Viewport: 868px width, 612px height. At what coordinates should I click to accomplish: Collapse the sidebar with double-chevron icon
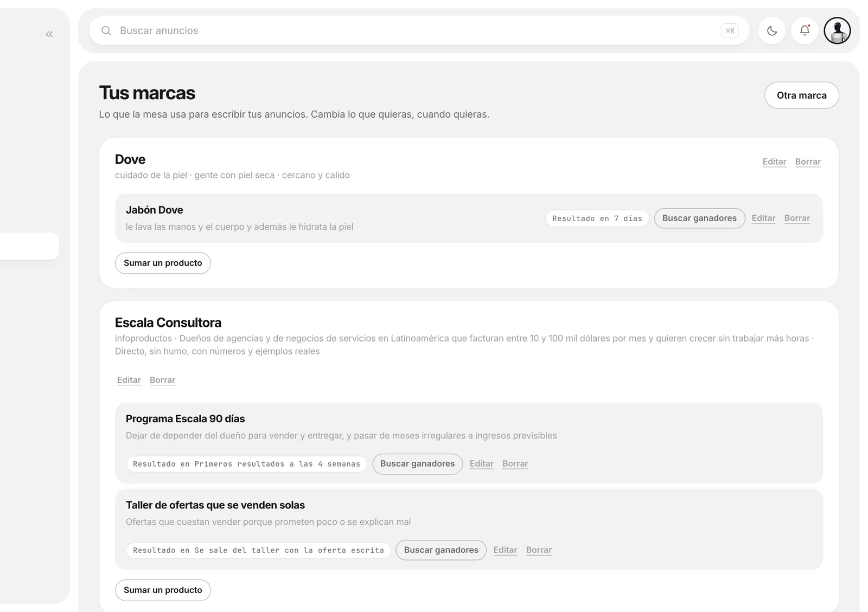(x=49, y=34)
